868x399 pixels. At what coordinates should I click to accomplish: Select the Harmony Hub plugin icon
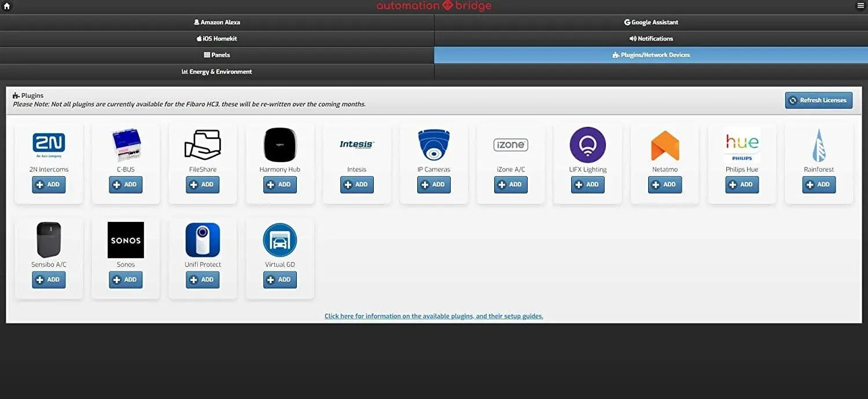coord(279,145)
